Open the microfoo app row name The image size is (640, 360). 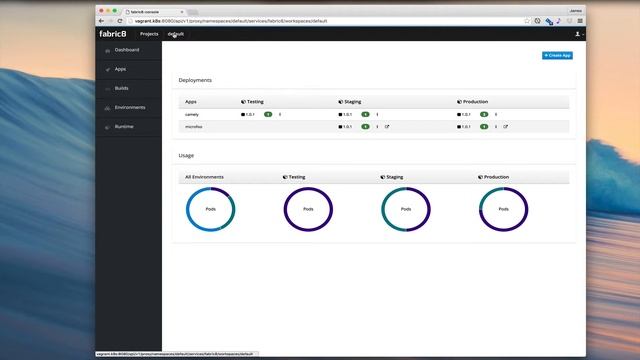point(193,127)
